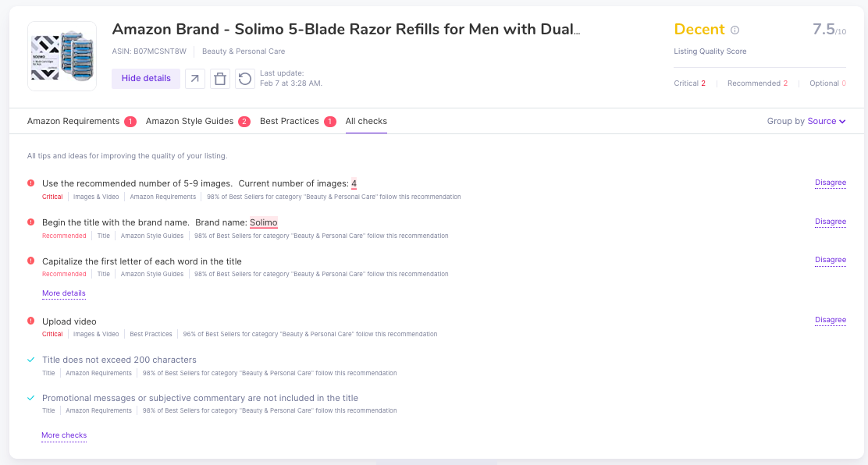Click the 7.5/10 listing quality score
Screen dimensions: 868x465
(829, 30)
